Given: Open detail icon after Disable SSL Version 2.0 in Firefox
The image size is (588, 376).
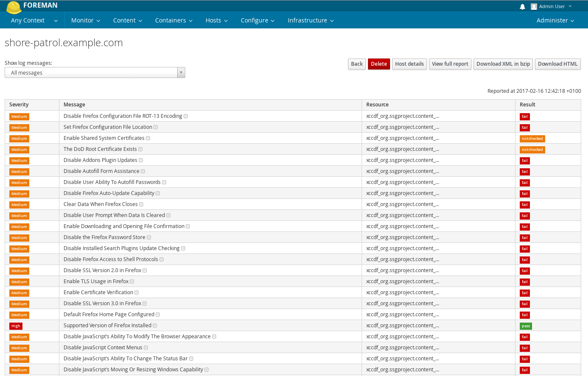Looking at the screenshot, I should [145, 270].
